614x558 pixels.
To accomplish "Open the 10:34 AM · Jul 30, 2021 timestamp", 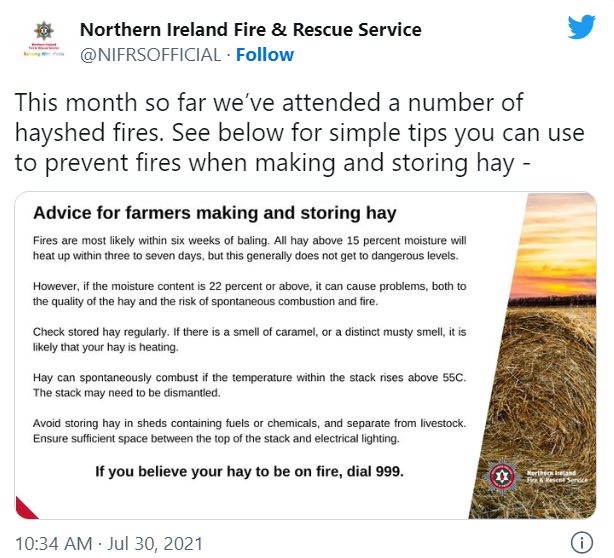I will [109, 544].
